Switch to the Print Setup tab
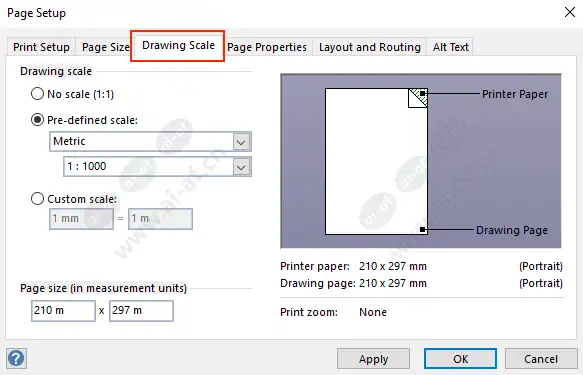Screen dimensions: 583x375 [41, 47]
